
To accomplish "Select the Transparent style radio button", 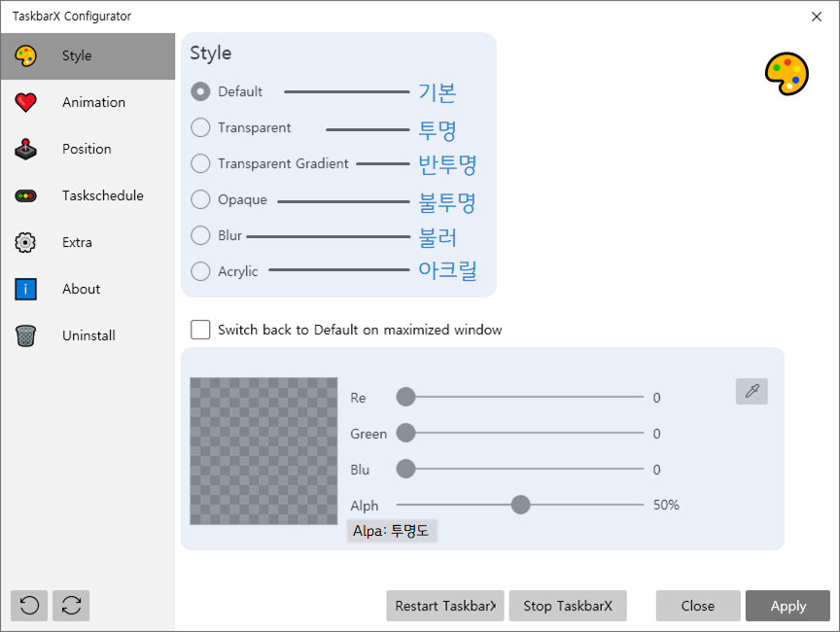I will tap(200, 127).
